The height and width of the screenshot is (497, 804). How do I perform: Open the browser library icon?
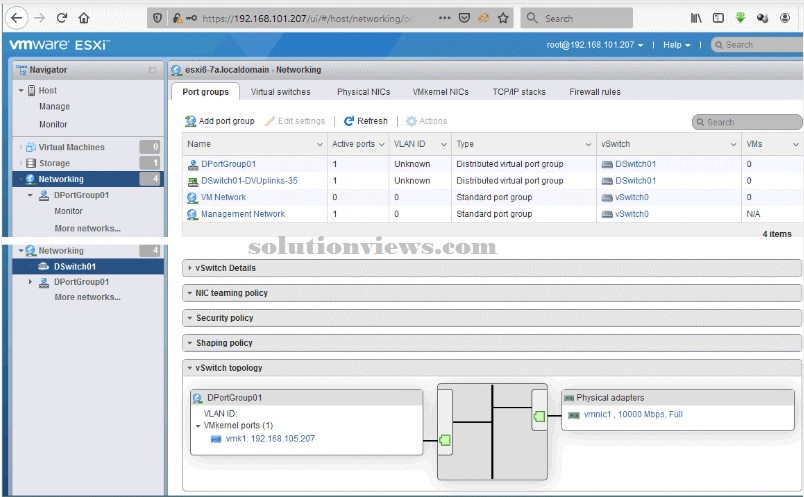point(696,18)
